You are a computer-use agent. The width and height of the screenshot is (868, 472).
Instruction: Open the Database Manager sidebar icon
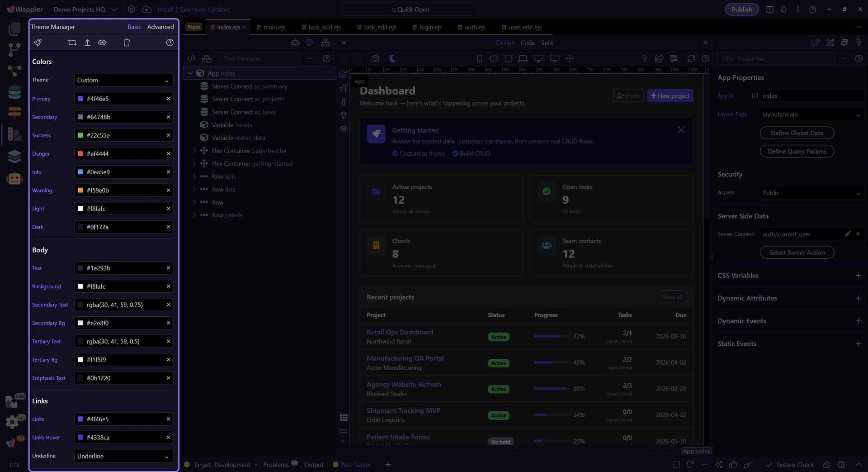(x=14, y=92)
